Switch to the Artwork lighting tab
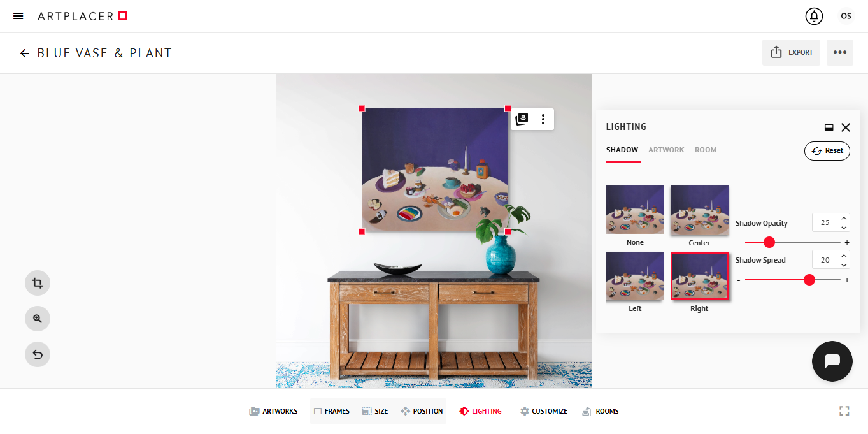This screenshot has height=434, width=868. pyautogui.click(x=666, y=150)
